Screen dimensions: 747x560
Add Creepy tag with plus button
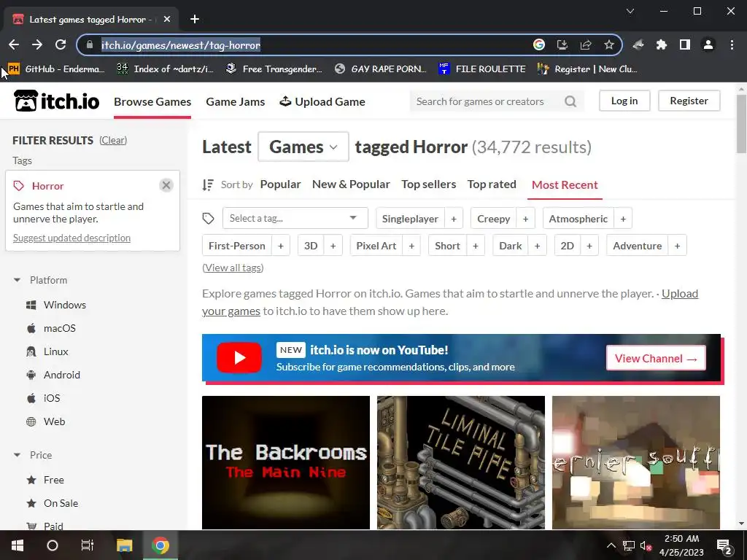525,219
